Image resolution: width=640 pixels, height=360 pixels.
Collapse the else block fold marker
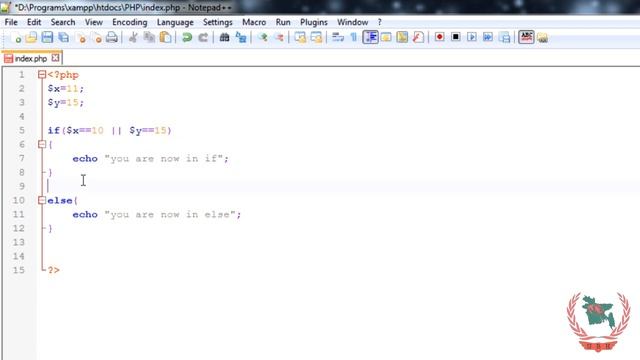(x=42, y=200)
